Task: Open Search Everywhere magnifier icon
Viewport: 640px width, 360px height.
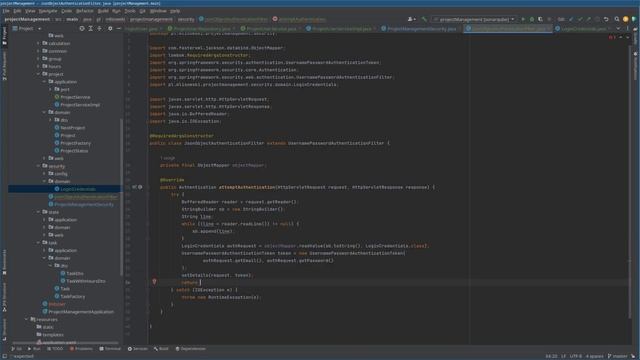Action: tap(617, 19)
